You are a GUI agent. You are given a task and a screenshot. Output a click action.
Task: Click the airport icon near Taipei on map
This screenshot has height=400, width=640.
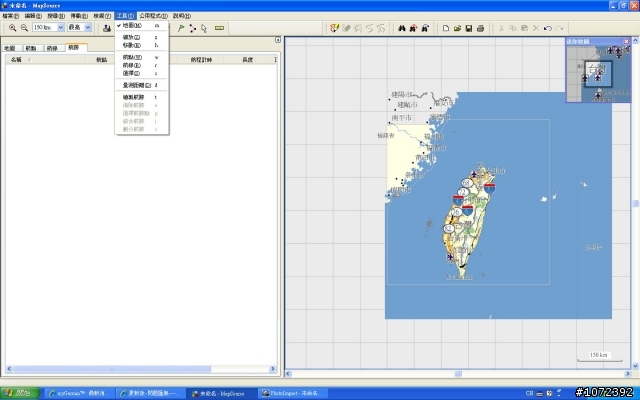pyautogui.click(x=474, y=174)
